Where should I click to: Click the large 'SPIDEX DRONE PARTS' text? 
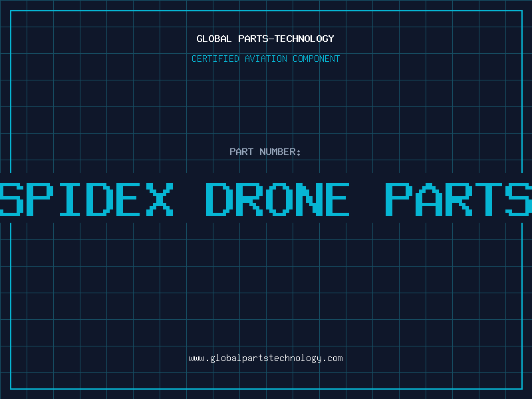[266, 199]
